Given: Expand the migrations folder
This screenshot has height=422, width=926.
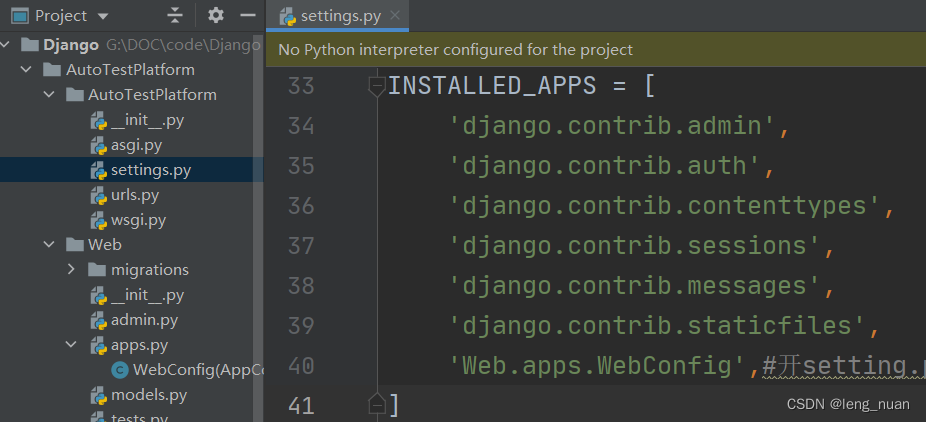Looking at the screenshot, I should tap(71, 269).
